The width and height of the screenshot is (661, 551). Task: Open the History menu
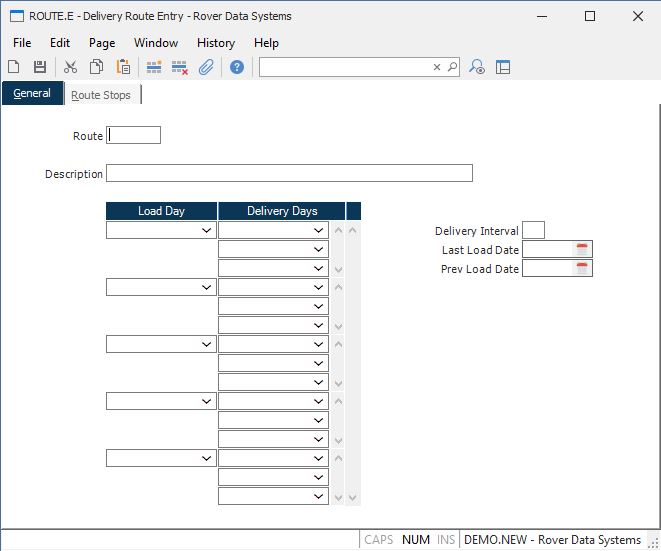215,43
